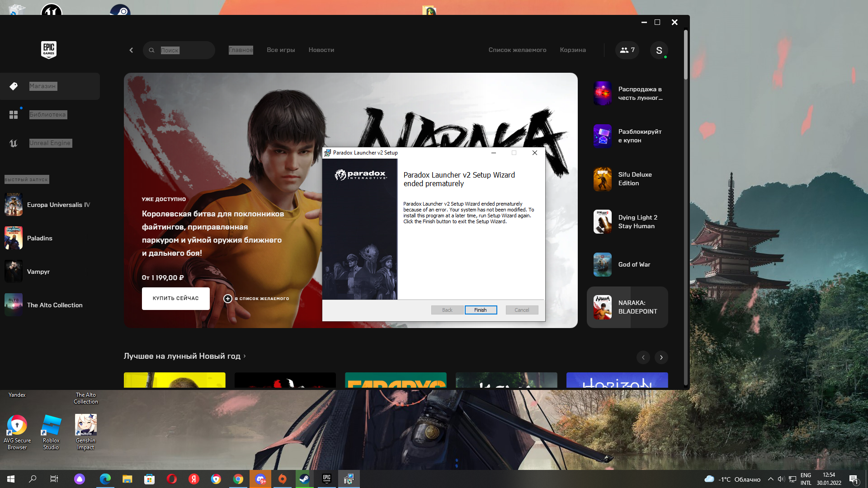
Task: Launch Vampyr from quick launch list
Action: [x=50, y=272]
